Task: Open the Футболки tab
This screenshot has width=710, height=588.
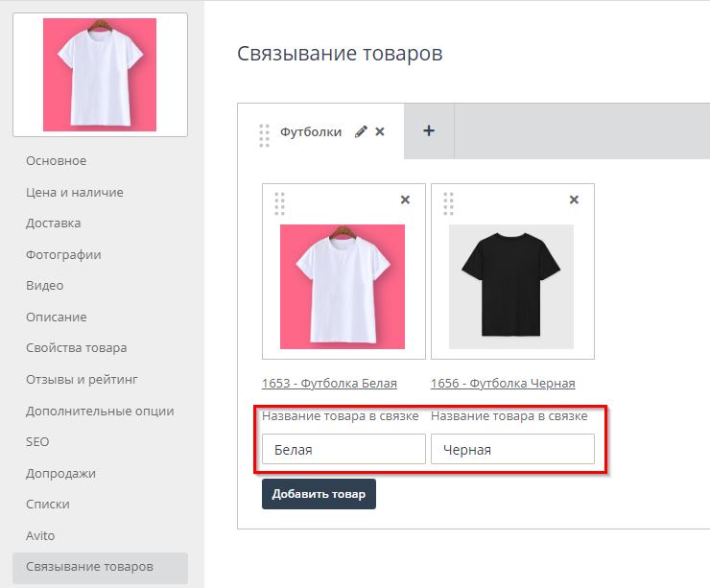Action: click(311, 132)
